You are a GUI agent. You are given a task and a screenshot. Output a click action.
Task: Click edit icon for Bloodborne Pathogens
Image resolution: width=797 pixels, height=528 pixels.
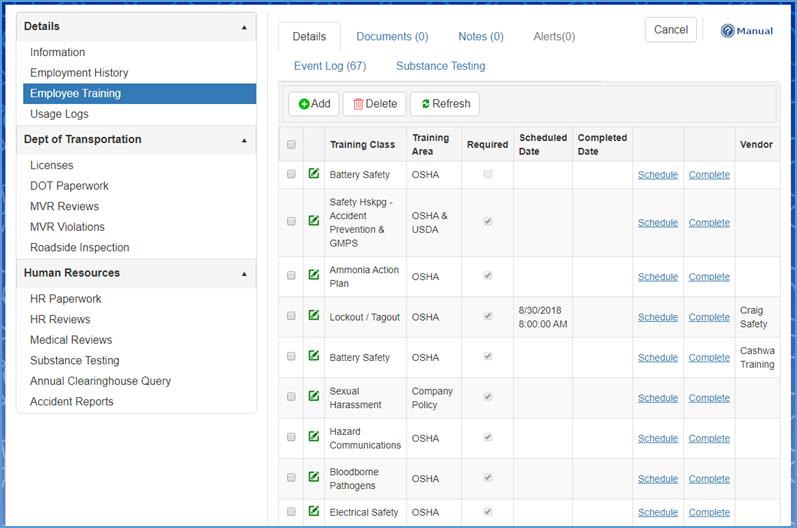(x=314, y=476)
